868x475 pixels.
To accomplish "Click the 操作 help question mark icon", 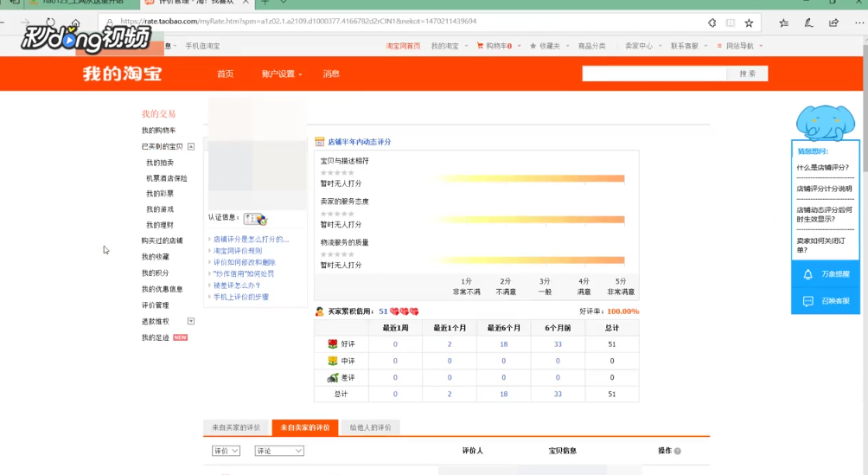I will click(678, 451).
